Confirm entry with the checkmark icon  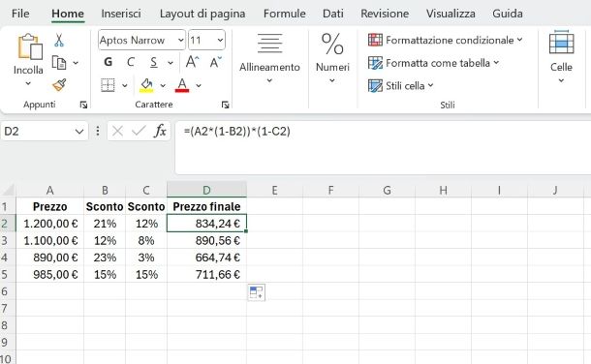(139, 131)
